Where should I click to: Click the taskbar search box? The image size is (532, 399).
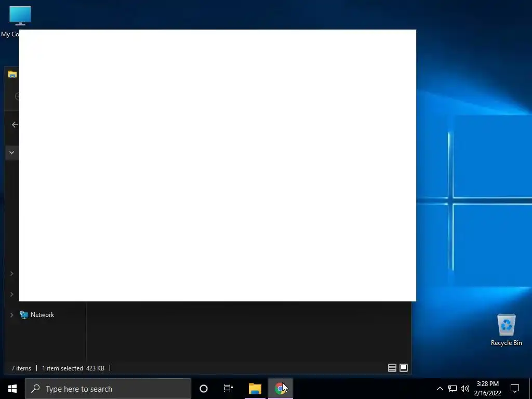[108, 389]
